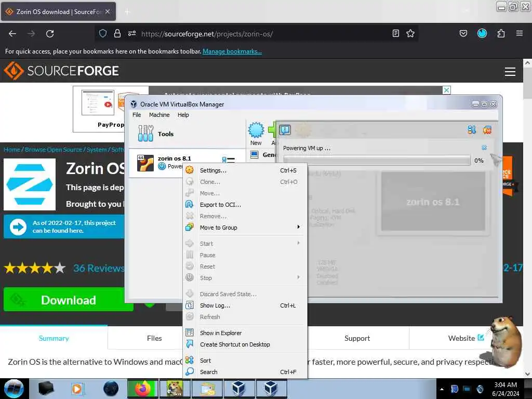Click the zorin os 8.1 preview thumbnail
This screenshot has height=399, width=532.
pyautogui.click(x=433, y=202)
